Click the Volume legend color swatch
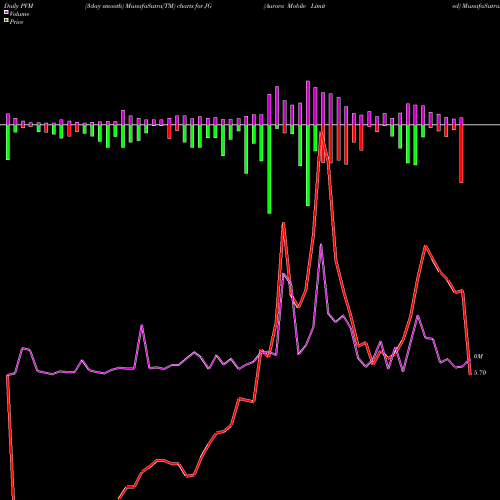 (6, 13)
